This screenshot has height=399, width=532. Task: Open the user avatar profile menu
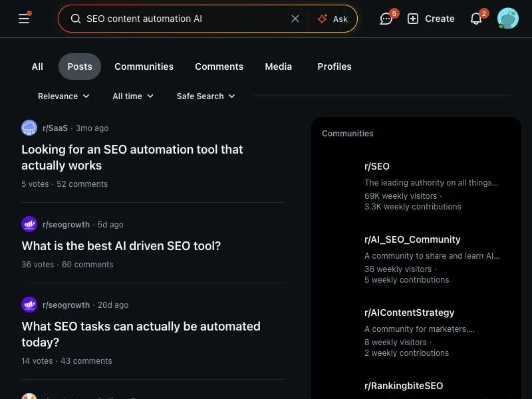[x=507, y=19]
